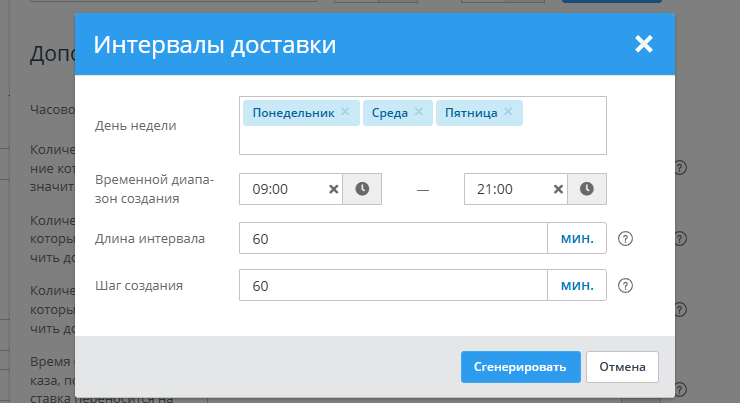Focus the Шаг создания input field

(x=393, y=286)
